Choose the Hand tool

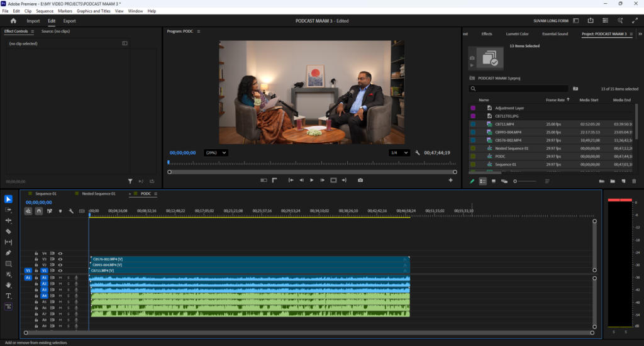pyautogui.click(x=8, y=285)
